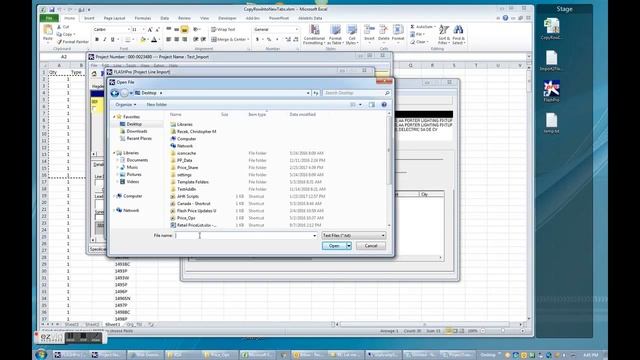The width and height of the screenshot is (640, 360).
Task: Open Get help icon in Open File dialog
Action: tap(384, 105)
